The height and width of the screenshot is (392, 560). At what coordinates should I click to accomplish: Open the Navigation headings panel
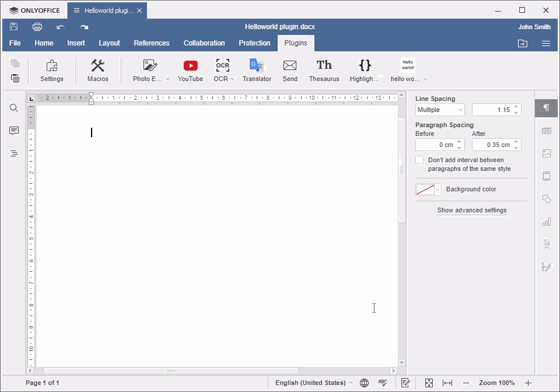[x=14, y=153]
